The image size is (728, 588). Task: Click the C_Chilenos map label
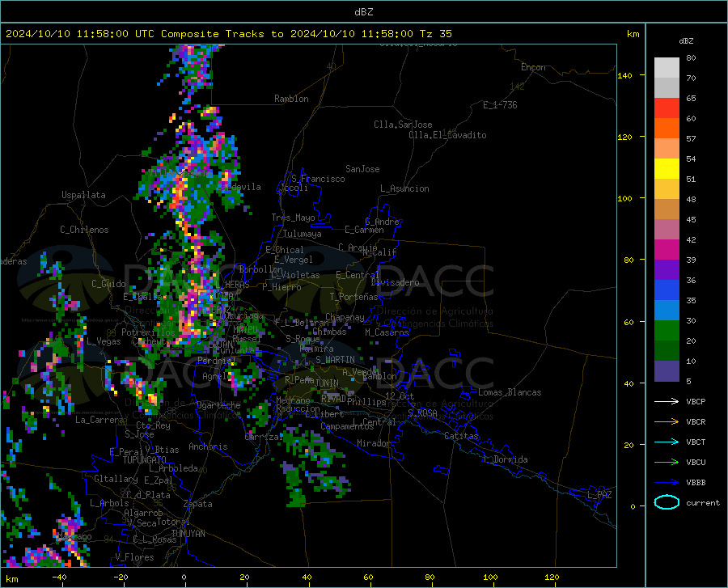(84, 230)
